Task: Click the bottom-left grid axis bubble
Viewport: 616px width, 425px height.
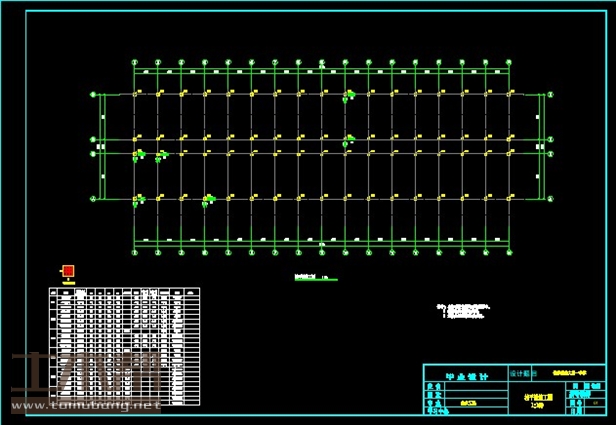Action: (135, 253)
